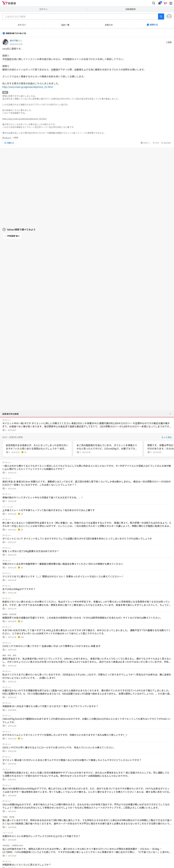174x868 pixels.
Task: Open the お知らせ tab
Action: [109, 25]
